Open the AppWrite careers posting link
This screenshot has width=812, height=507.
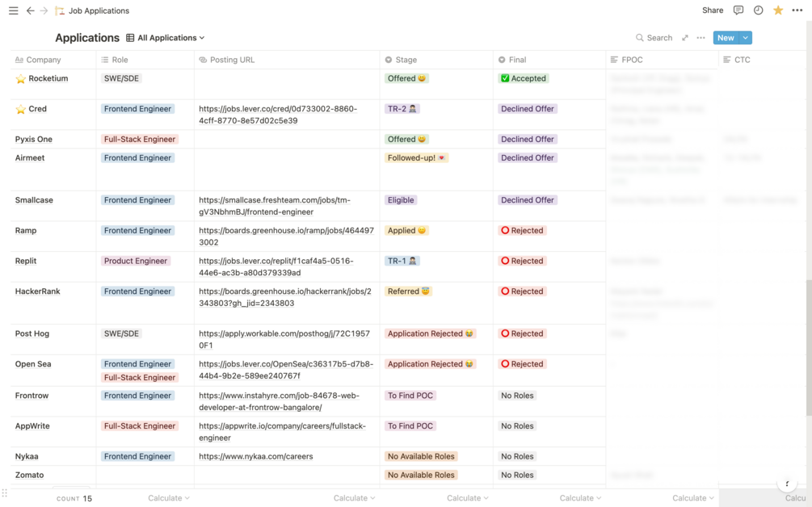tap(282, 432)
